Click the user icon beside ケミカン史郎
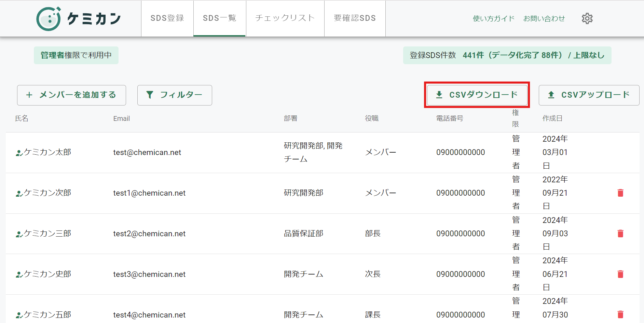The width and height of the screenshot is (644, 323). pos(19,275)
